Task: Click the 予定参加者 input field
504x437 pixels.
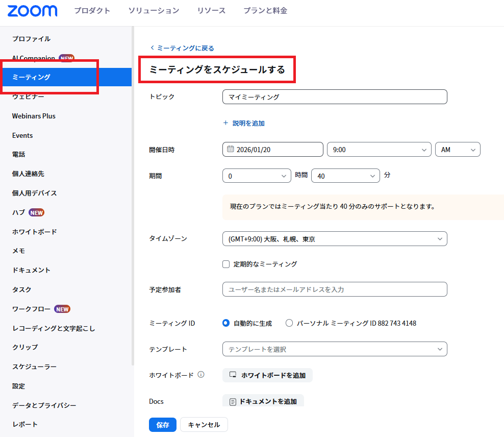Action: (335, 289)
